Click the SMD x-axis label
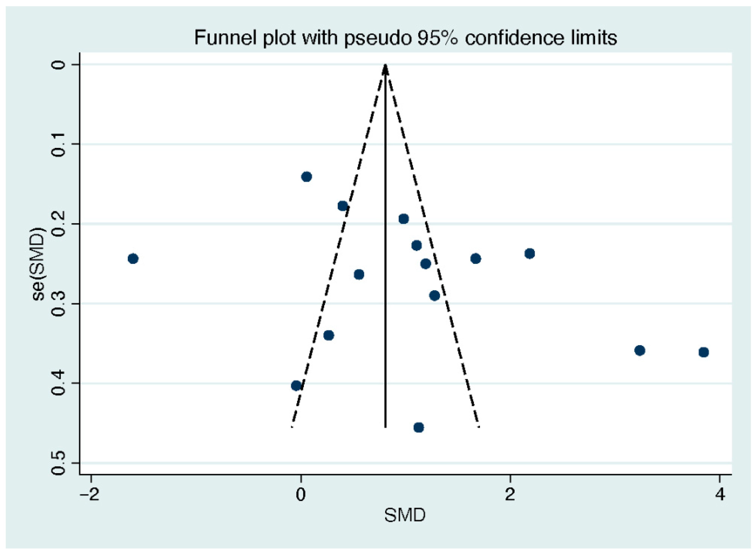 point(405,515)
